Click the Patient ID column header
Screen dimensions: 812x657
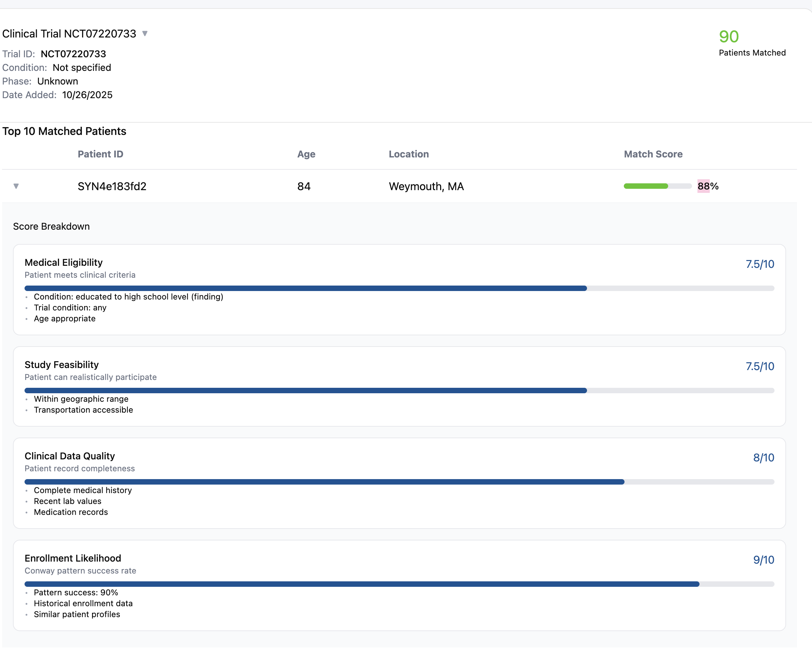pos(100,154)
